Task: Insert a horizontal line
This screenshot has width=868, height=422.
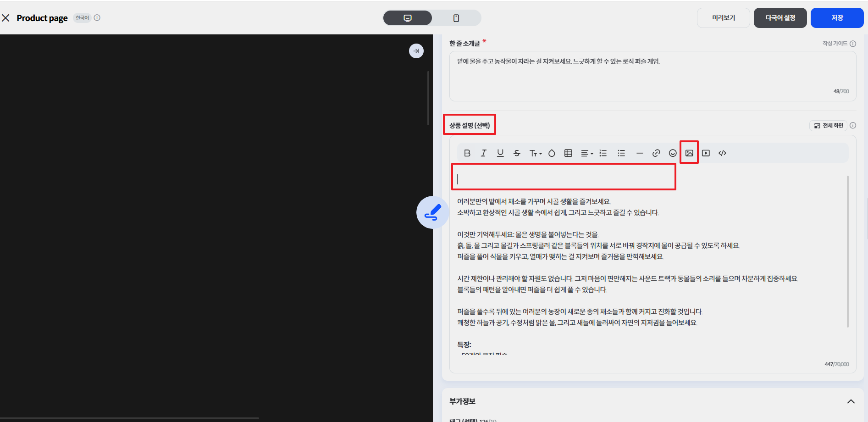Action: coord(640,153)
